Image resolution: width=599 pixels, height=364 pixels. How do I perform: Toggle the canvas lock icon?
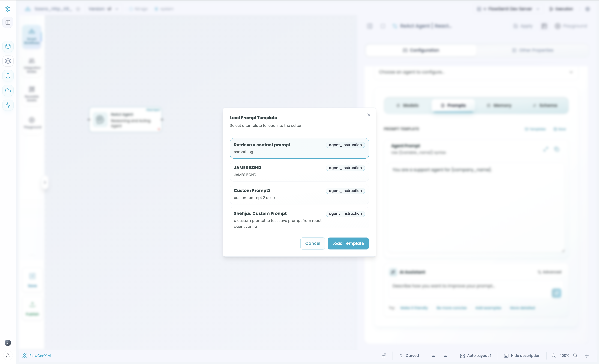(384, 356)
